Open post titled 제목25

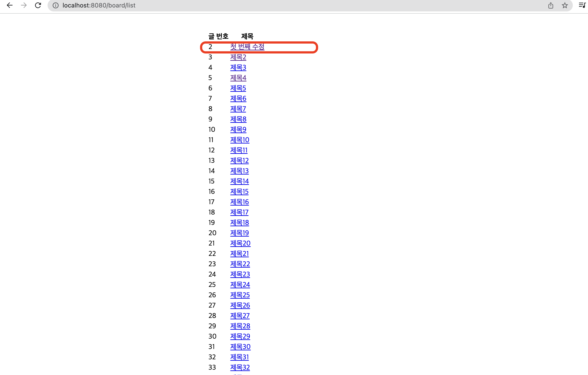click(240, 295)
